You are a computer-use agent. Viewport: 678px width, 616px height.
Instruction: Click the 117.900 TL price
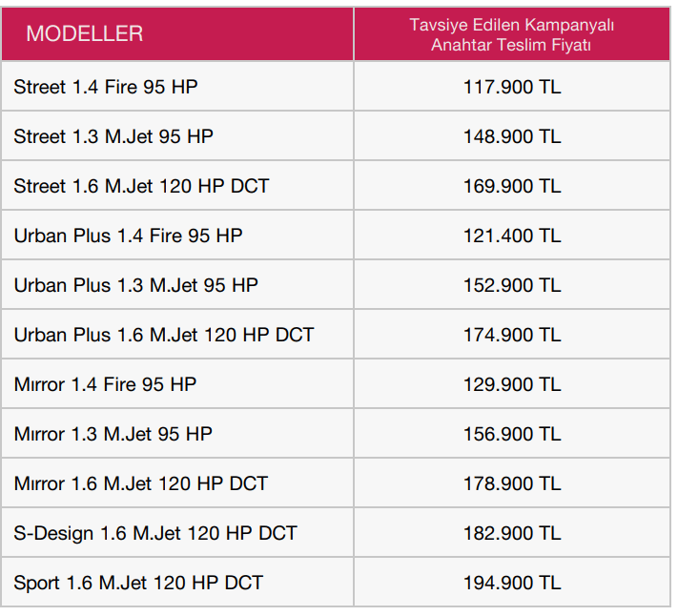(512, 87)
